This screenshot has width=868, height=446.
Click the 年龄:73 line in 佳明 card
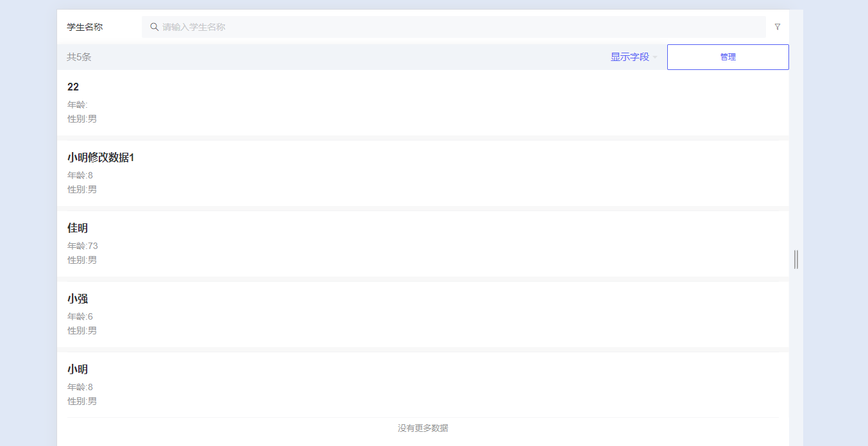coord(83,246)
